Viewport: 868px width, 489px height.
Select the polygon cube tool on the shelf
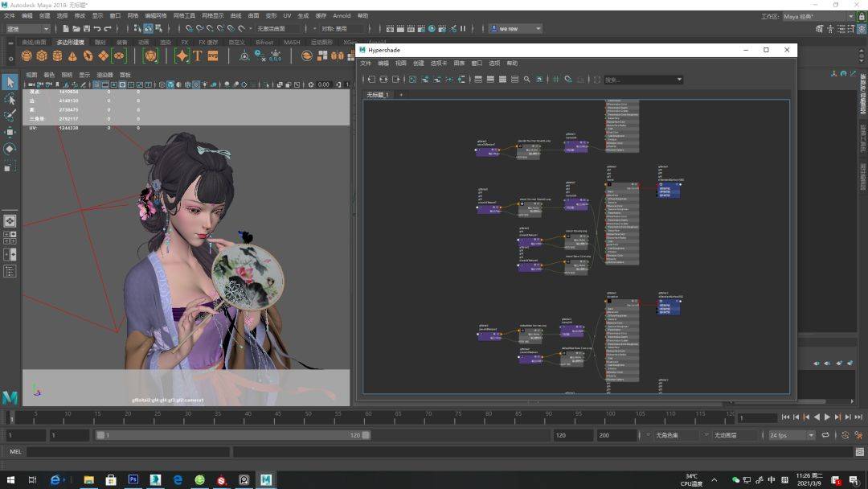click(x=41, y=56)
